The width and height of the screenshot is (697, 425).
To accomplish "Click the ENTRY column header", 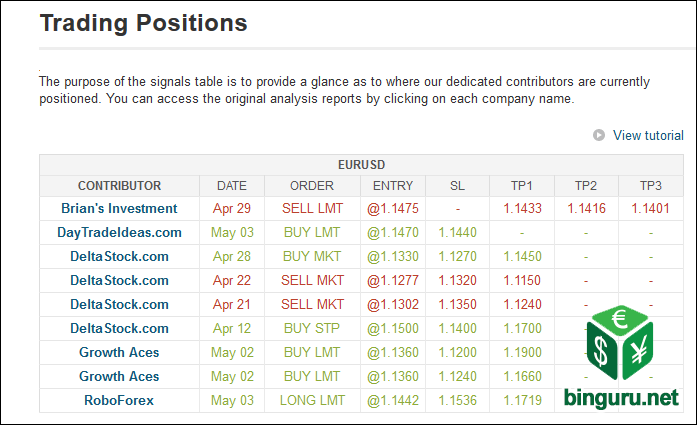I will 392,185.
